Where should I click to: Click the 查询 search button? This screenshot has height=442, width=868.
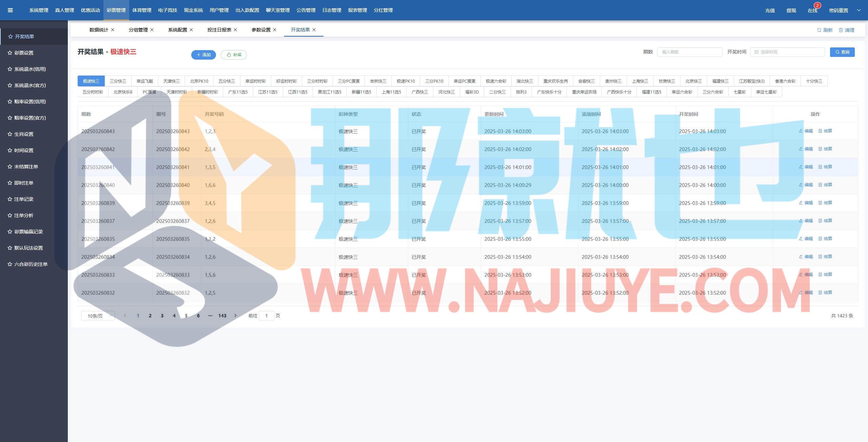842,52
